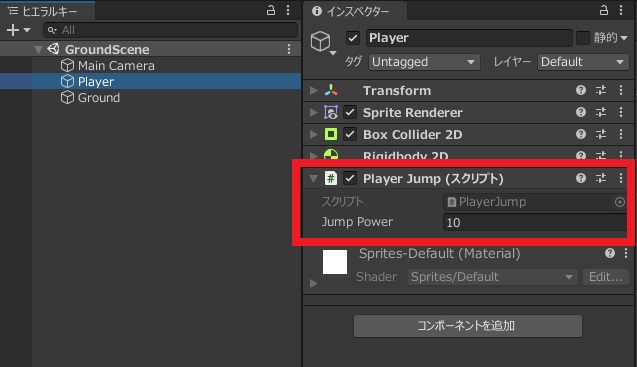Open the Default layer dropdown
The width and height of the screenshot is (637, 367).
pos(583,62)
